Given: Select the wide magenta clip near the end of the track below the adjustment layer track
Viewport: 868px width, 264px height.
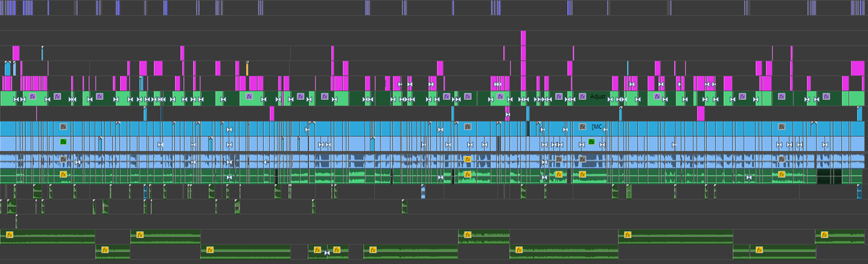Looking at the screenshot, I should coord(701,114).
